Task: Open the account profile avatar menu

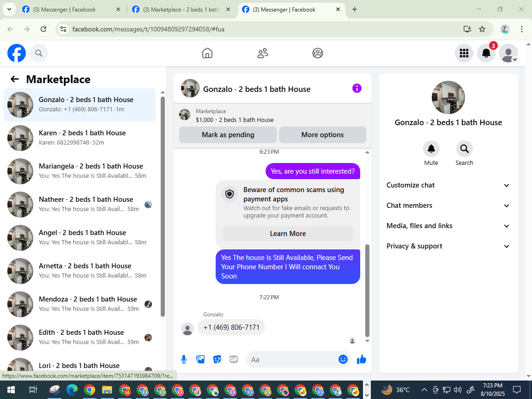Action: tap(508, 53)
